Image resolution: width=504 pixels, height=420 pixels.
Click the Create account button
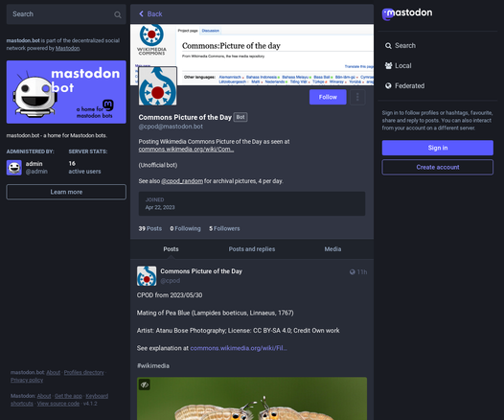point(438,167)
